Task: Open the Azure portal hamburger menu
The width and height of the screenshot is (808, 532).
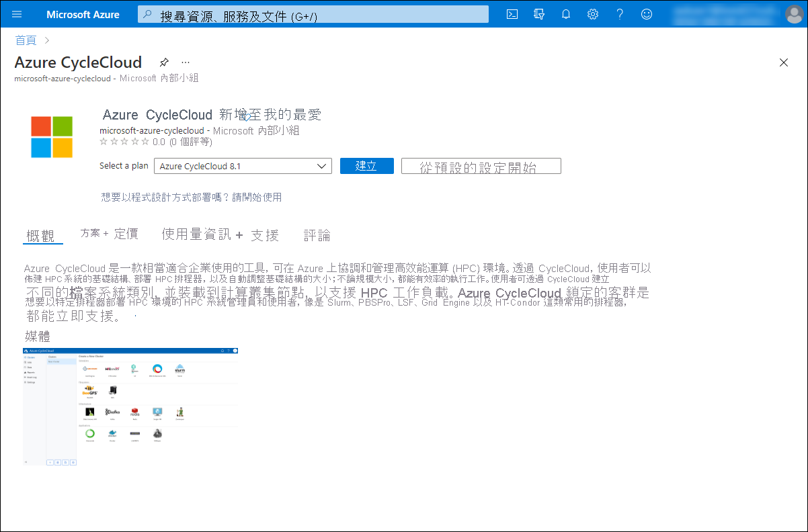Action: pos(17,13)
